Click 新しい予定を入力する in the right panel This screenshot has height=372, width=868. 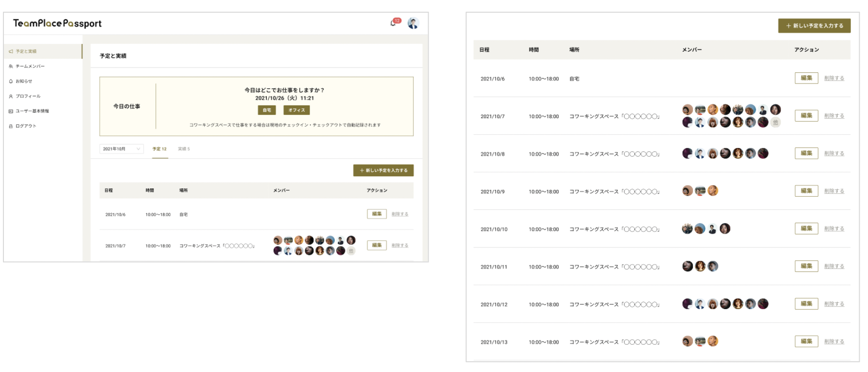(814, 26)
